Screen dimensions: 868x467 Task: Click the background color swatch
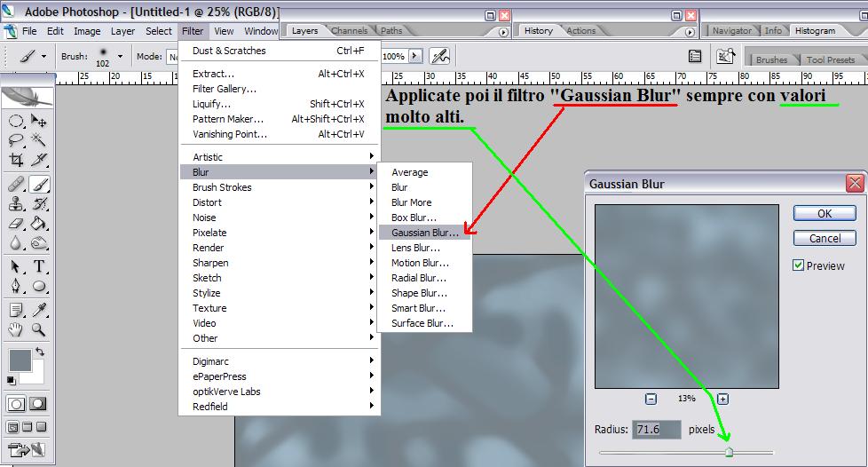[x=35, y=376]
